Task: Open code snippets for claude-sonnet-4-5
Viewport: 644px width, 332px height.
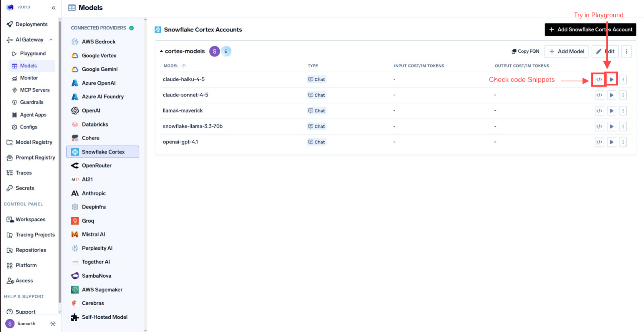Action: click(x=599, y=95)
